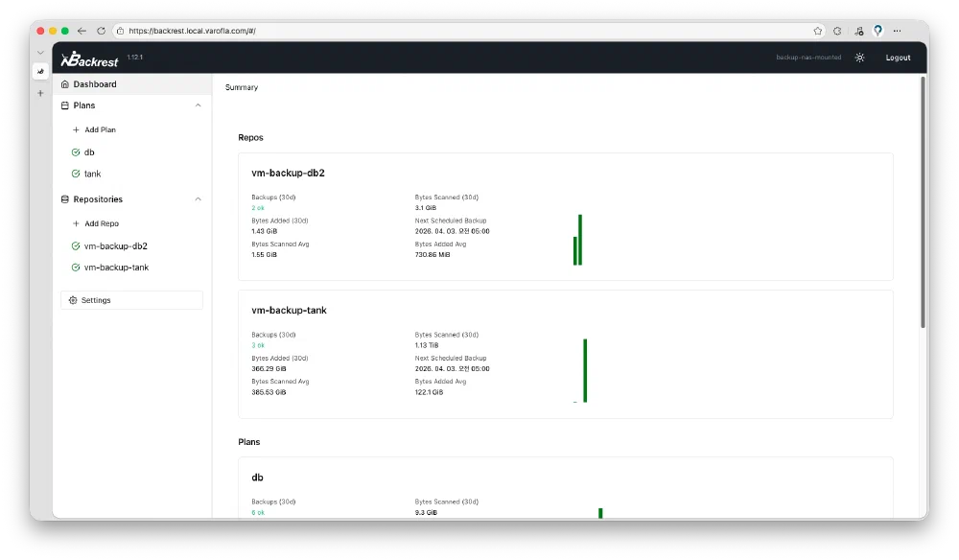Viewport: 959px width, 560px height.
Task: Click the page's vertical scrollbar
Action: pos(923,201)
